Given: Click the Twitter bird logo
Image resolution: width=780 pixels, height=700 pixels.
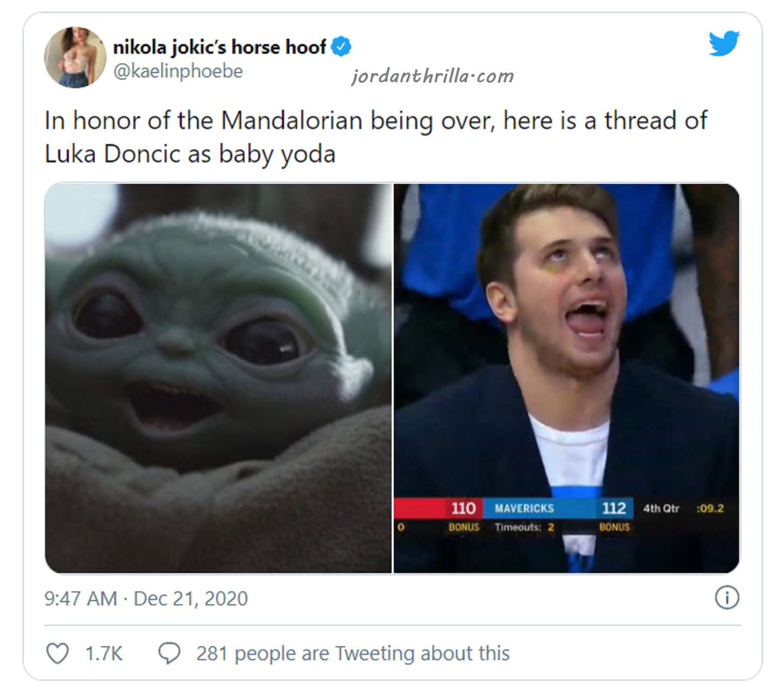Looking at the screenshot, I should (x=724, y=44).
